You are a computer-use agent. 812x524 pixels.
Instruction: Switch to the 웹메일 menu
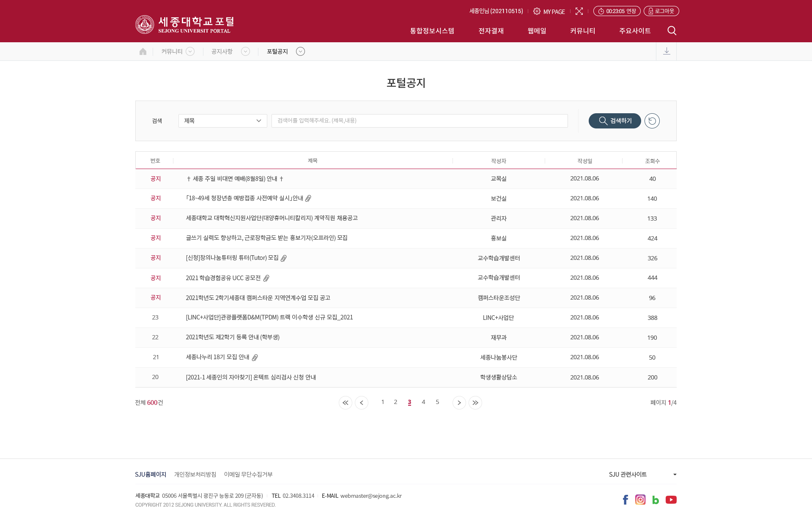pyautogui.click(x=536, y=30)
